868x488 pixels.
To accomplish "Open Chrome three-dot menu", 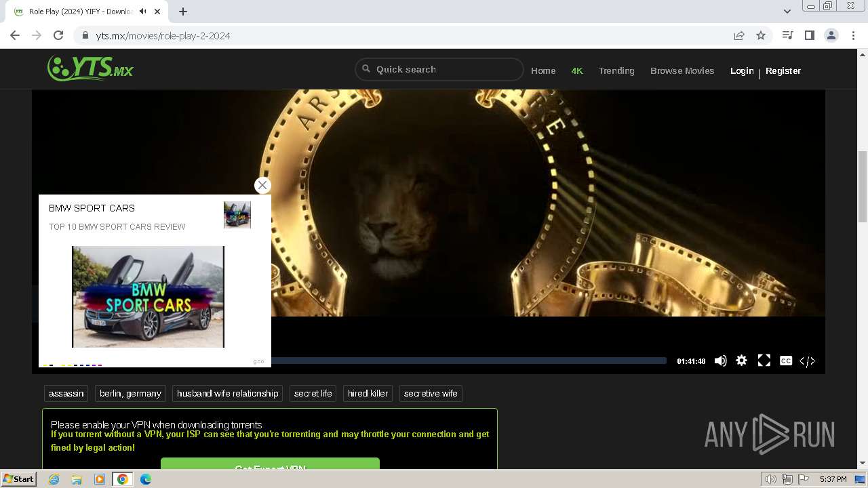I will (x=853, y=35).
